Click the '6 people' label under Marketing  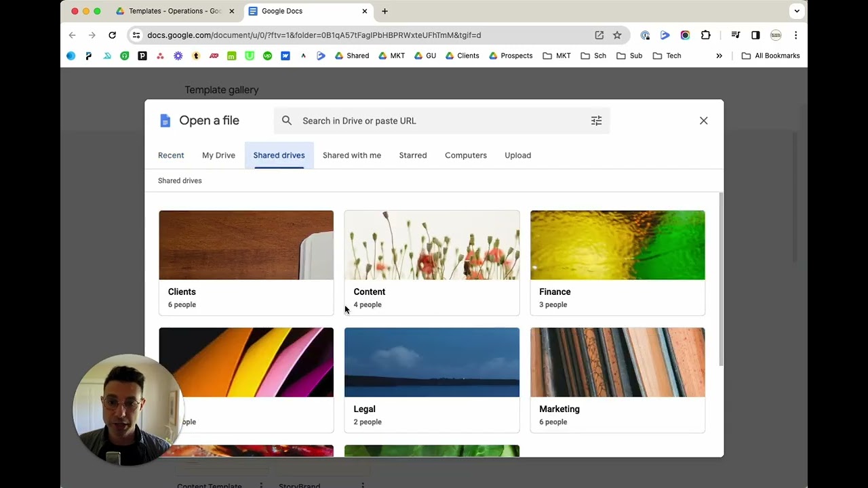(x=553, y=422)
